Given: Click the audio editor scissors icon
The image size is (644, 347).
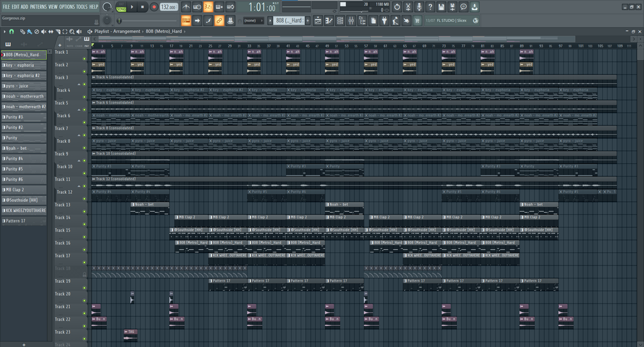Looking at the screenshot, I should point(408,7).
